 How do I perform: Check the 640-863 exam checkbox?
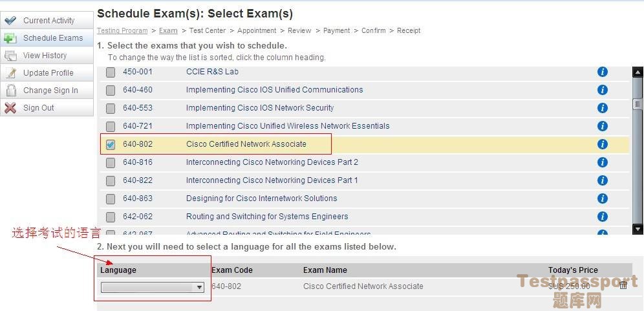click(111, 199)
